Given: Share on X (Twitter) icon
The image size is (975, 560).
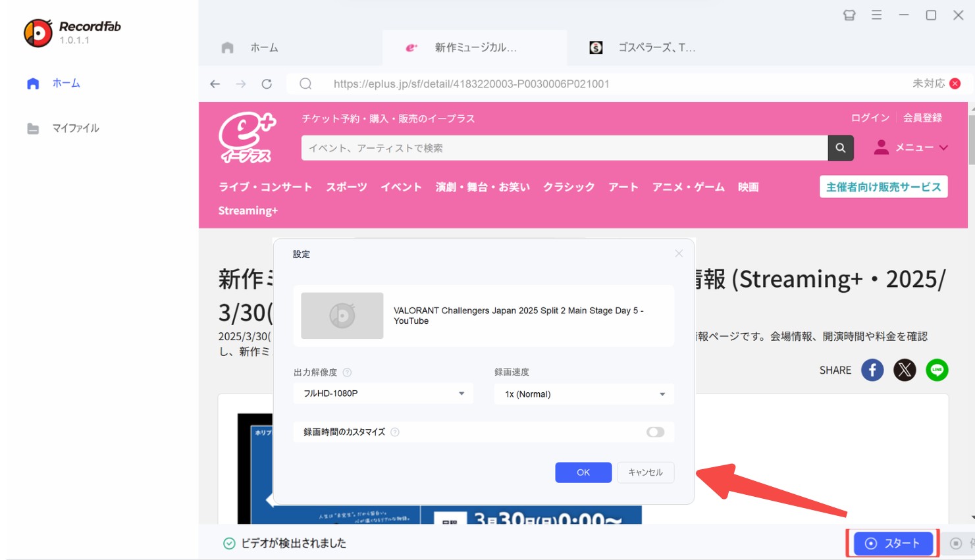Looking at the screenshot, I should click(905, 370).
